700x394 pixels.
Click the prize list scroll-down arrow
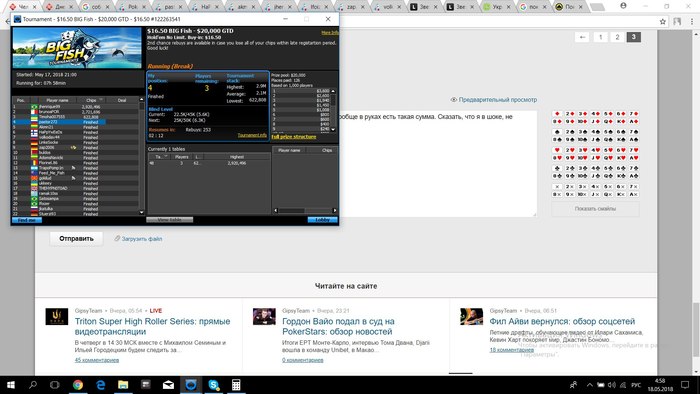point(333,129)
